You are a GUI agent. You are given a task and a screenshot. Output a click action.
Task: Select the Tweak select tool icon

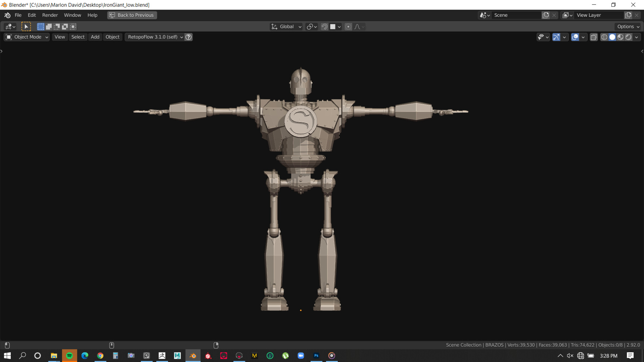(x=26, y=26)
